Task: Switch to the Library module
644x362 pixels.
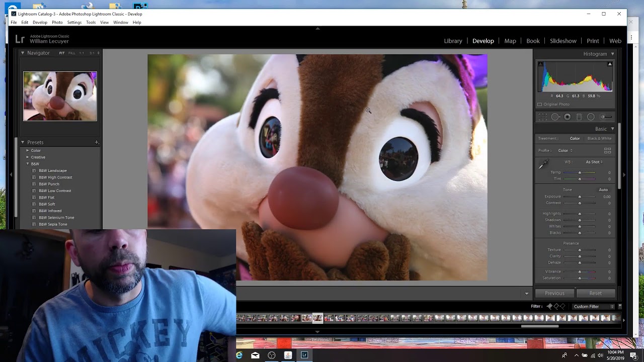Action: pyautogui.click(x=453, y=41)
